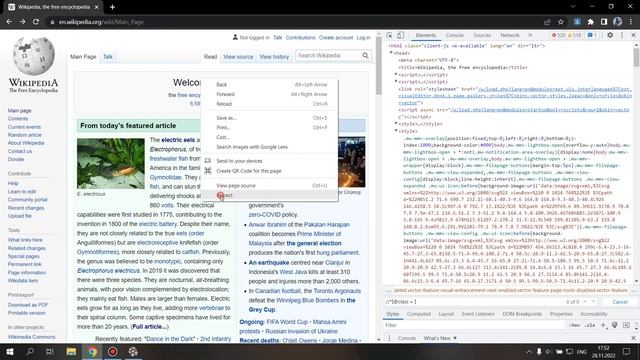Switch to the Sources tab
This screenshot has width=640, height=360.
pyautogui.click(x=482, y=36)
